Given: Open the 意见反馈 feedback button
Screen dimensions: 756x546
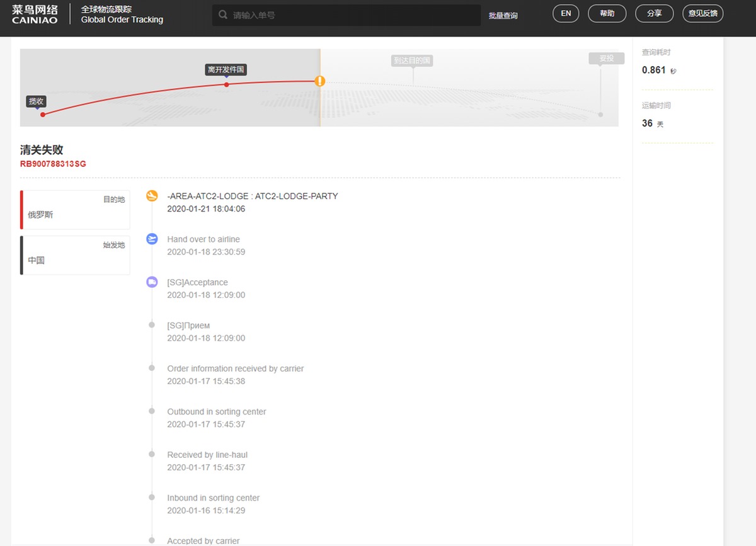Looking at the screenshot, I should 703,13.
